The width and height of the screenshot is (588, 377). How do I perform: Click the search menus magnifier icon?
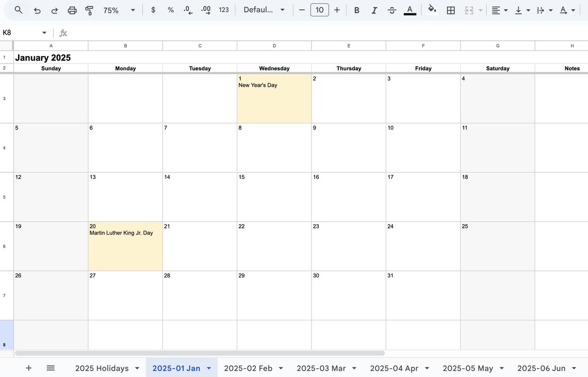(x=19, y=10)
